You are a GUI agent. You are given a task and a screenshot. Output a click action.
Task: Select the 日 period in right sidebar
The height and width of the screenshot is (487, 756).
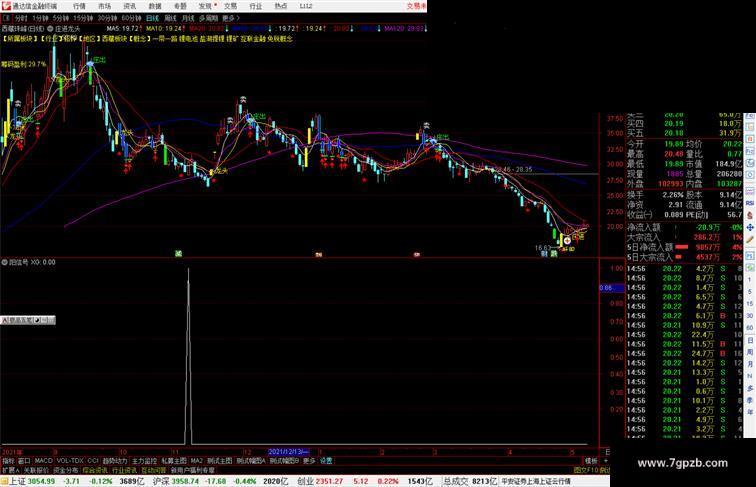[750, 340]
